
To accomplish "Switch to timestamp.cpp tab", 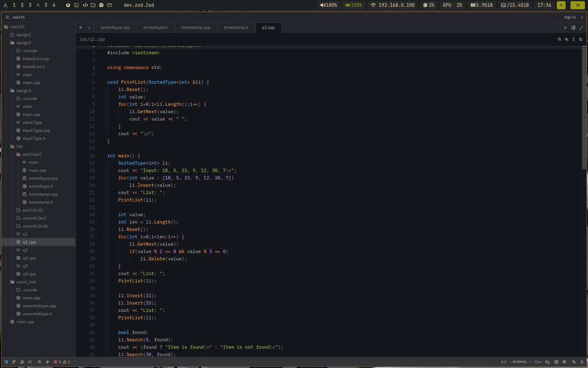I will pyautogui.click(x=196, y=27).
